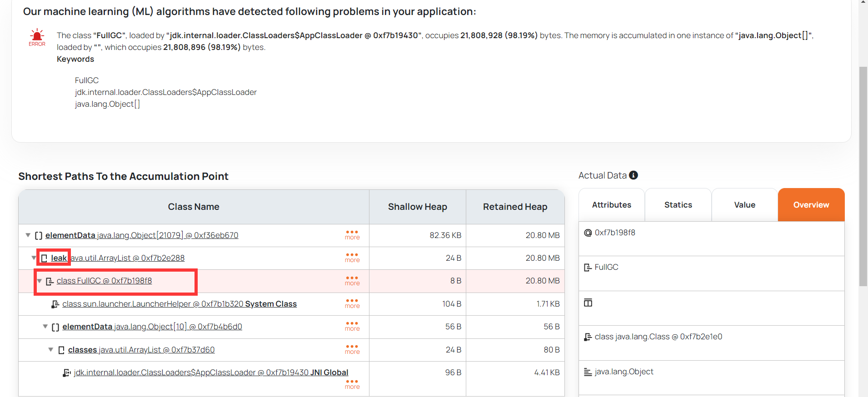Open more options for elementData Object[21079] row
The image size is (868, 397).
tap(352, 235)
